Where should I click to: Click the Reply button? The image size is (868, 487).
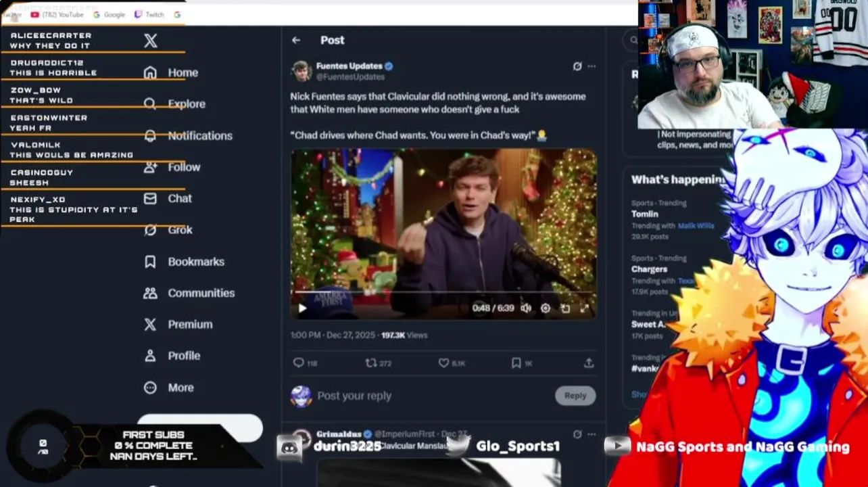click(575, 396)
